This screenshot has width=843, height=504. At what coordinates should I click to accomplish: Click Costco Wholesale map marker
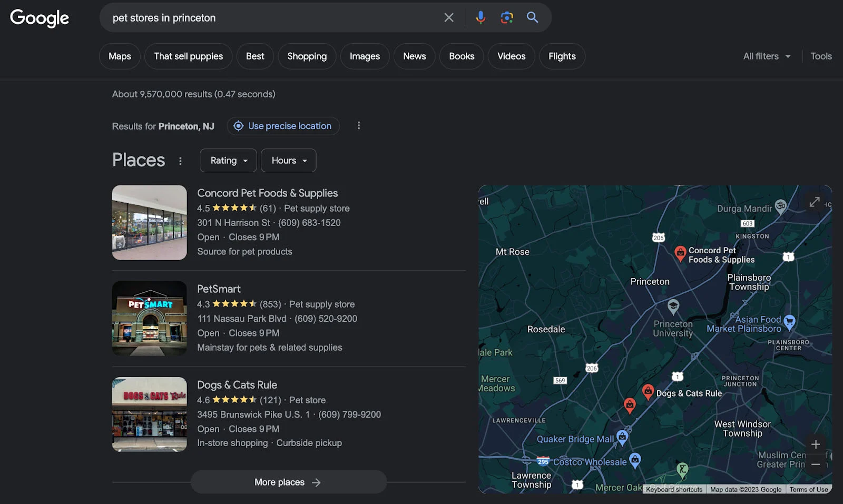(635, 460)
